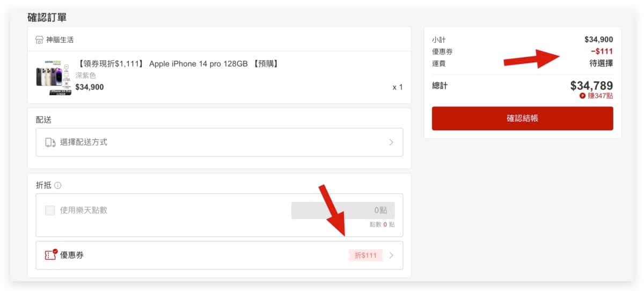Click the 配送 section label

[43, 119]
